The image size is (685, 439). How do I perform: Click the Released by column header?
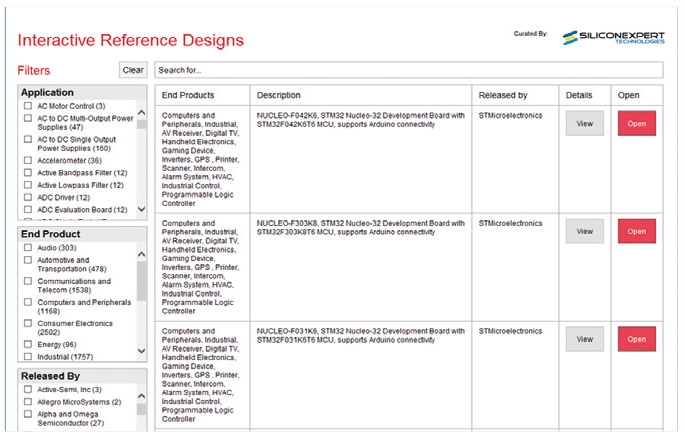click(x=503, y=95)
